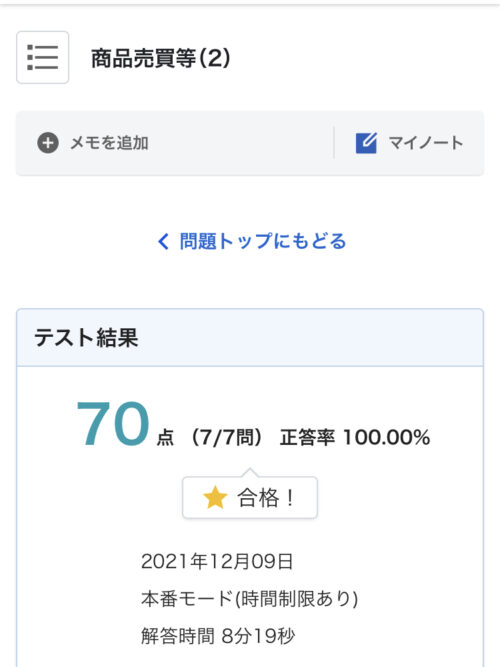The height and width of the screenshot is (667, 500).
Task: Click the large 70 score number
Action: tap(113, 425)
